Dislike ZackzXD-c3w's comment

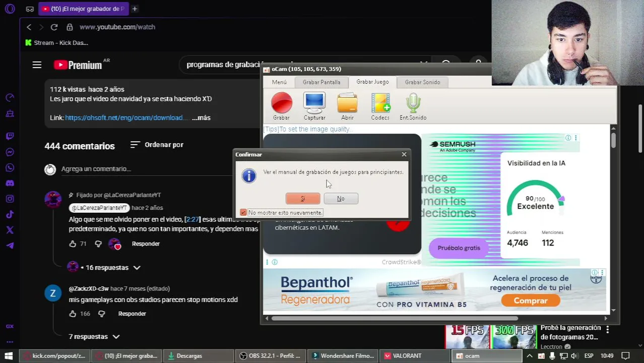pyautogui.click(x=101, y=314)
